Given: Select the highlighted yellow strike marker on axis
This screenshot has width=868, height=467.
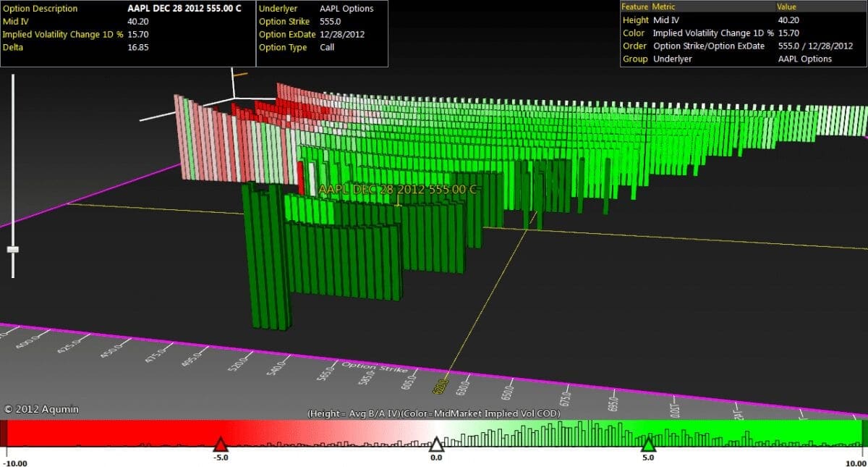Looking at the screenshot, I should tap(440, 386).
